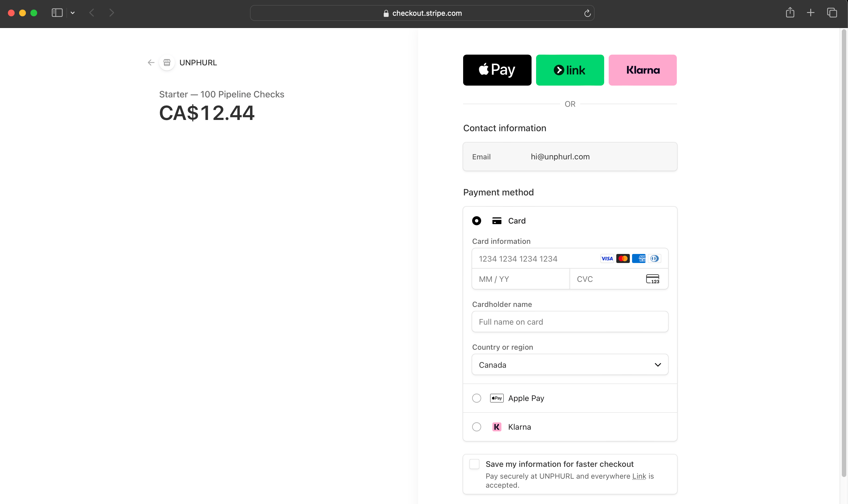Click the UNPHURL storefront logo icon
The image size is (848, 504).
click(x=167, y=63)
